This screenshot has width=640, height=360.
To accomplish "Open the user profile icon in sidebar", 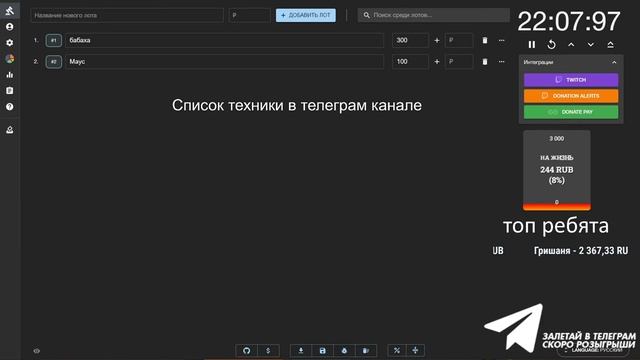I will click(x=9, y=27).
